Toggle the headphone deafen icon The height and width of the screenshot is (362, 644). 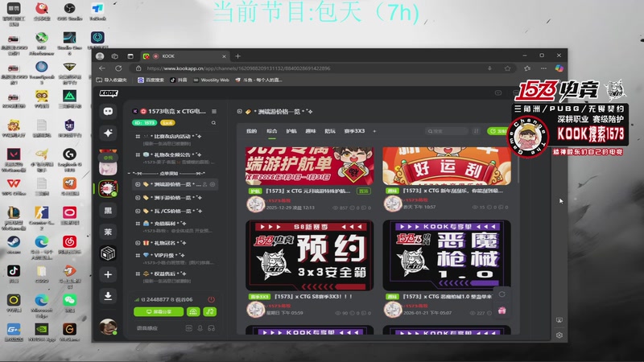(x=212, y=328)
